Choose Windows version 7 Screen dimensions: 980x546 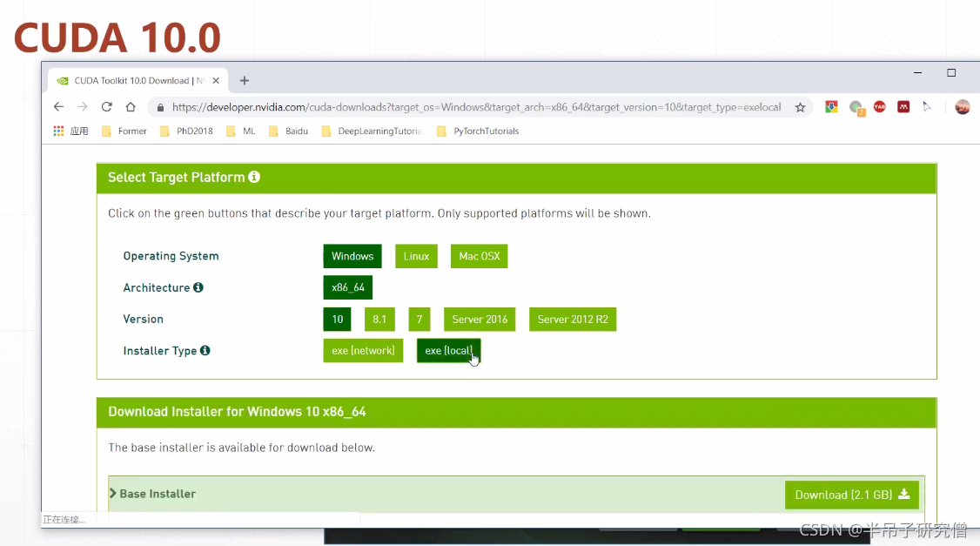[x=420, y=319]
